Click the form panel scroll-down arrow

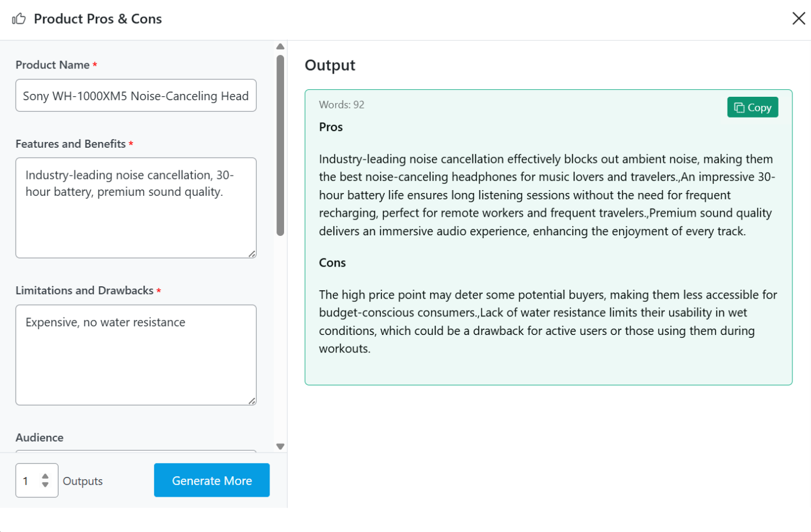click(x=281, y=446)
